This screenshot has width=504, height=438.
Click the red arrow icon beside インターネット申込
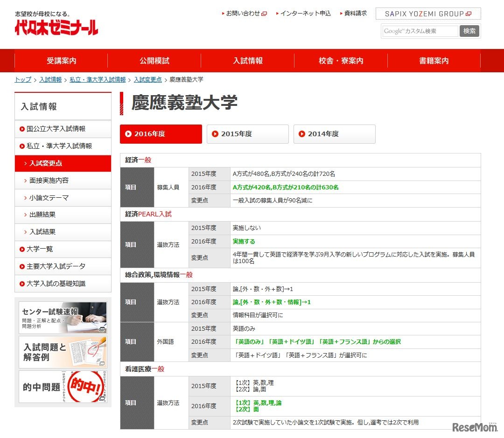277,13
